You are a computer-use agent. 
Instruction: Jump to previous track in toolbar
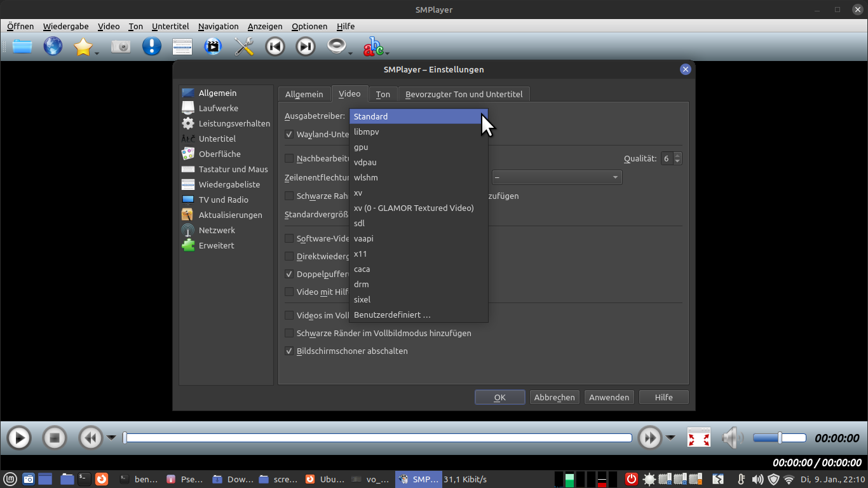(x=275, y=46)
